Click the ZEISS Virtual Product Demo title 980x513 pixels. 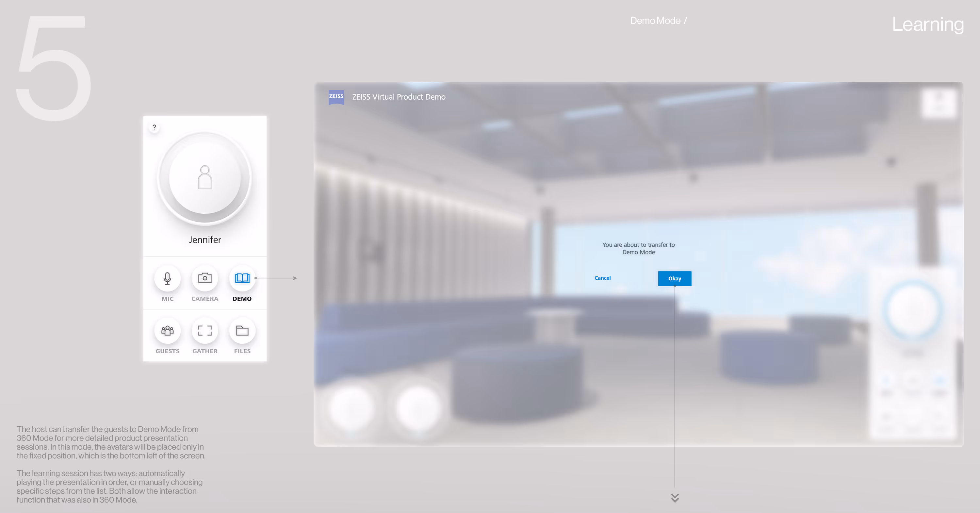pyautogui.click(x=398, y=97)
